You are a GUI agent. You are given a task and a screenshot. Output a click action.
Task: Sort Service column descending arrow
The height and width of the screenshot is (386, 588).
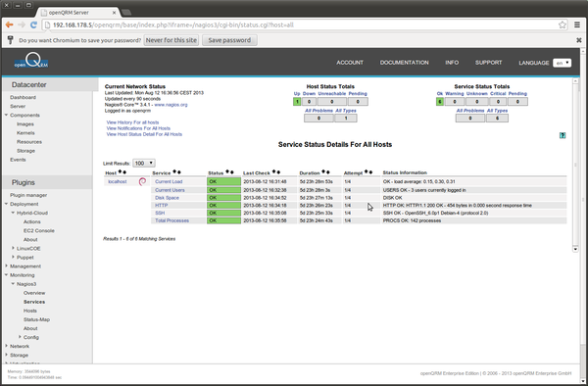tap(179, 172)
